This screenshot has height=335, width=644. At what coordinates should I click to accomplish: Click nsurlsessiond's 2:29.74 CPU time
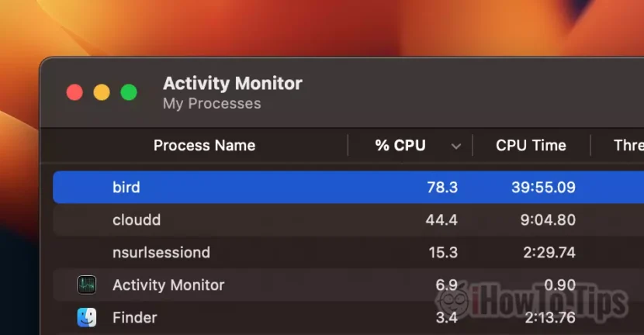click(x=548, y=252)
